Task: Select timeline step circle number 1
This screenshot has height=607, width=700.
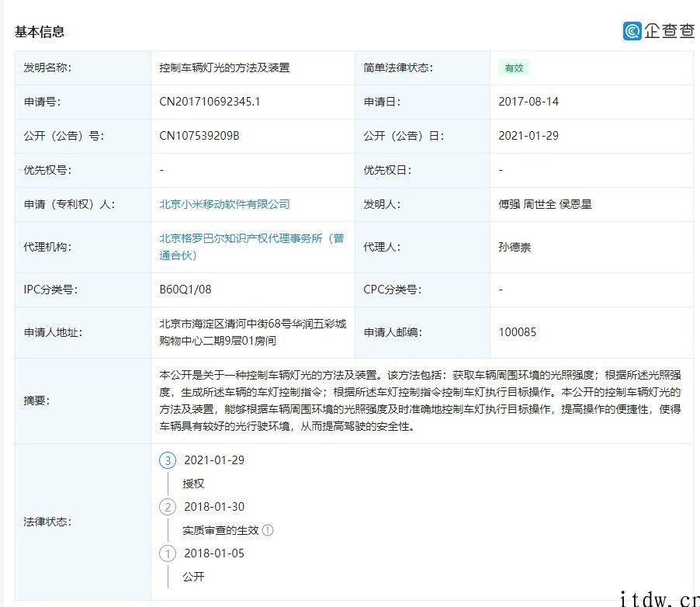Action: (x=168, y=553)
